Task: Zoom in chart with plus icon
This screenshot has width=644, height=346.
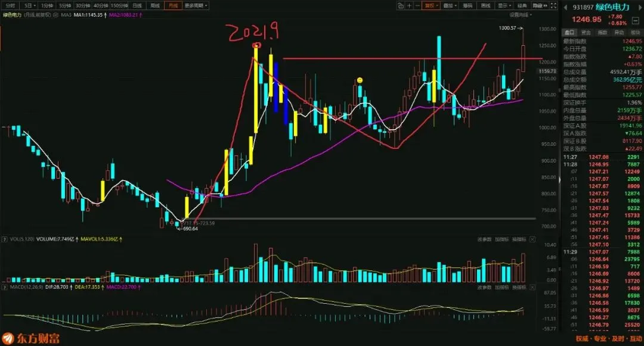Action: 410,6
